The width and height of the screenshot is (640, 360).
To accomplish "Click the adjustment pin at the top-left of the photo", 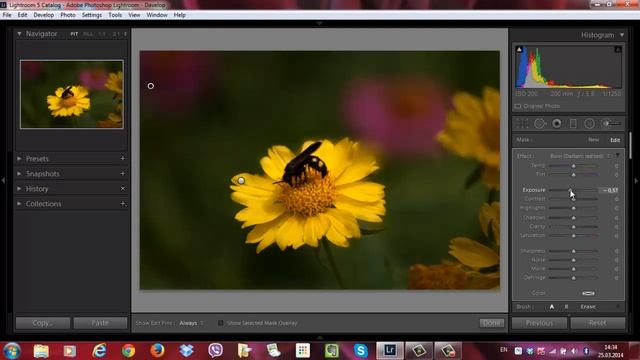I will click(x=151, y=86).
